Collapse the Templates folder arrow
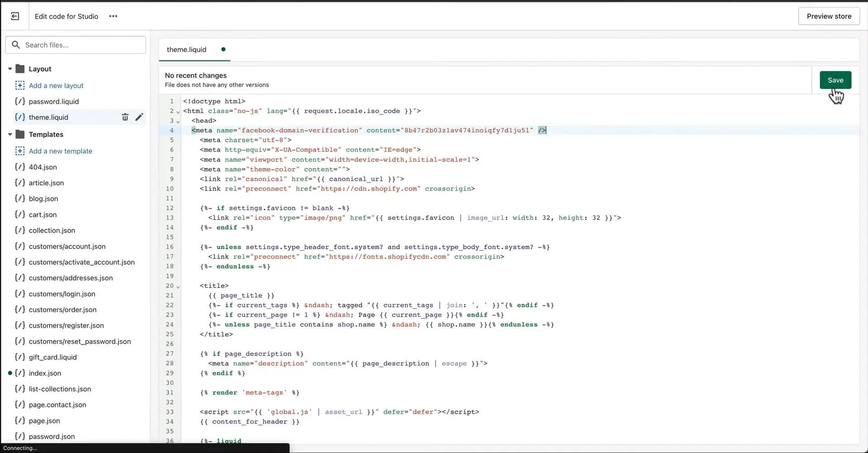The image size is (868, 453). click(10, 135)
